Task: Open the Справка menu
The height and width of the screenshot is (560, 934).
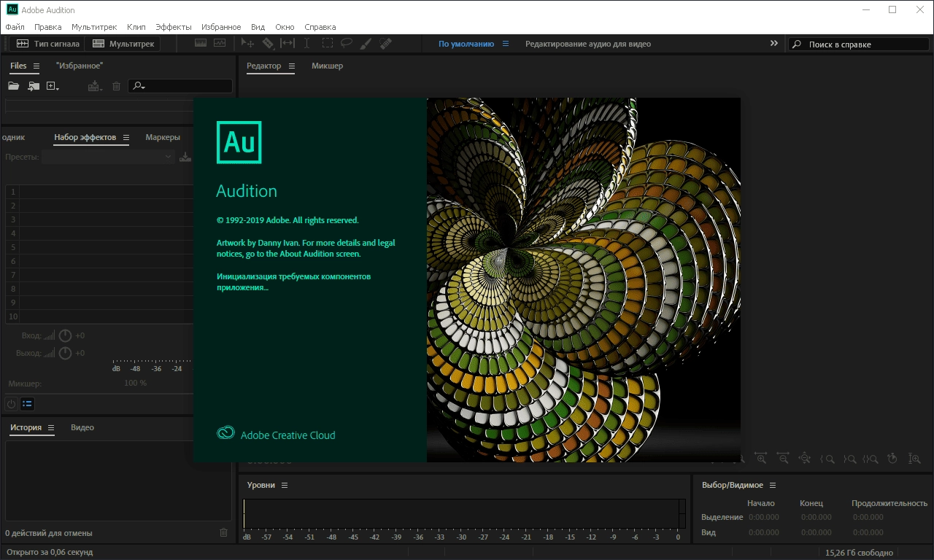Action: pyautogui.click(x=320, y=27)
